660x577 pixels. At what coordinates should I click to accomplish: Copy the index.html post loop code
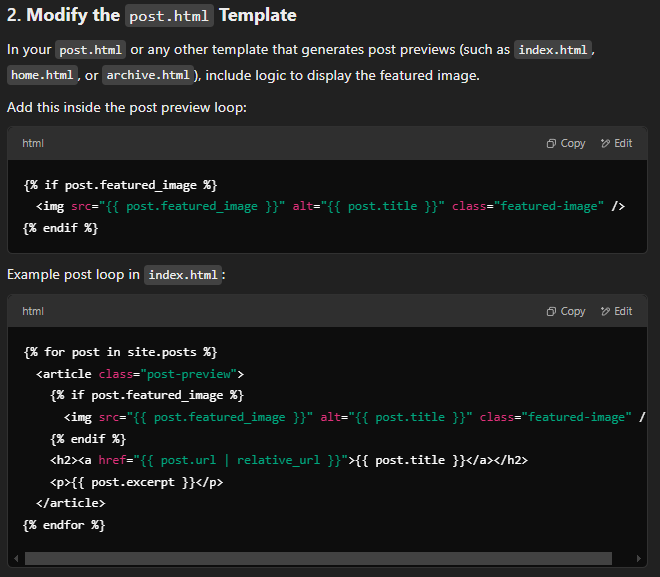(x=566, y=311)
